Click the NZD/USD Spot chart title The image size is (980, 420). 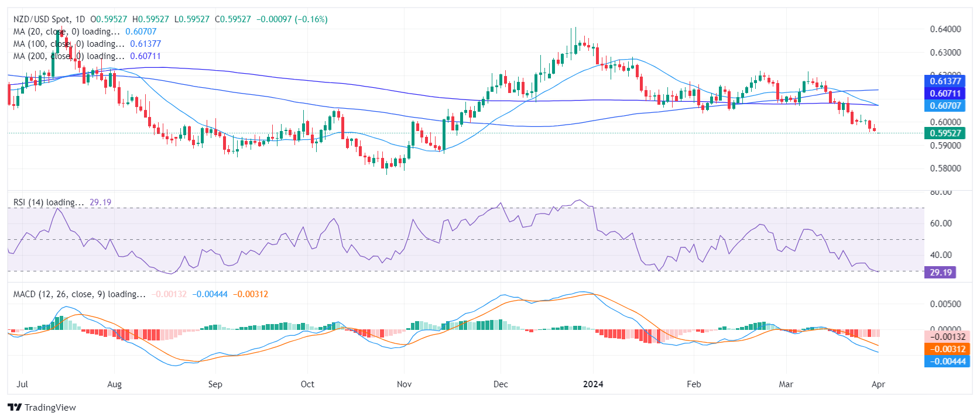(49, 19)
